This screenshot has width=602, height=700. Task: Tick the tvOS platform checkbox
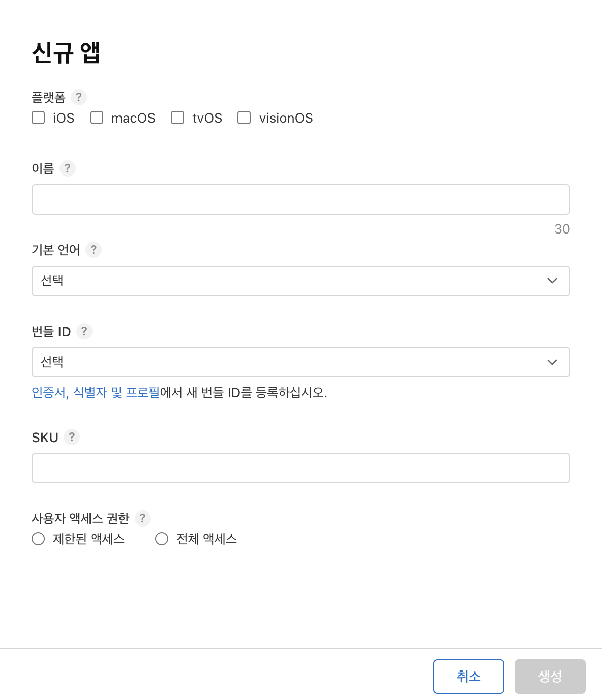click(177, 118)
